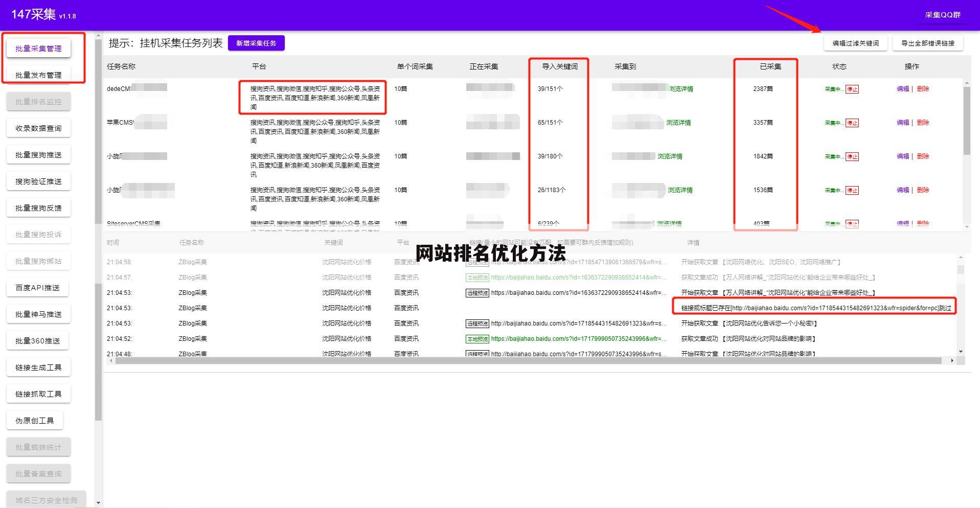
Task: Open the 收录数据查询 tool
Action: pyautogui.click(x=38, y=128)
